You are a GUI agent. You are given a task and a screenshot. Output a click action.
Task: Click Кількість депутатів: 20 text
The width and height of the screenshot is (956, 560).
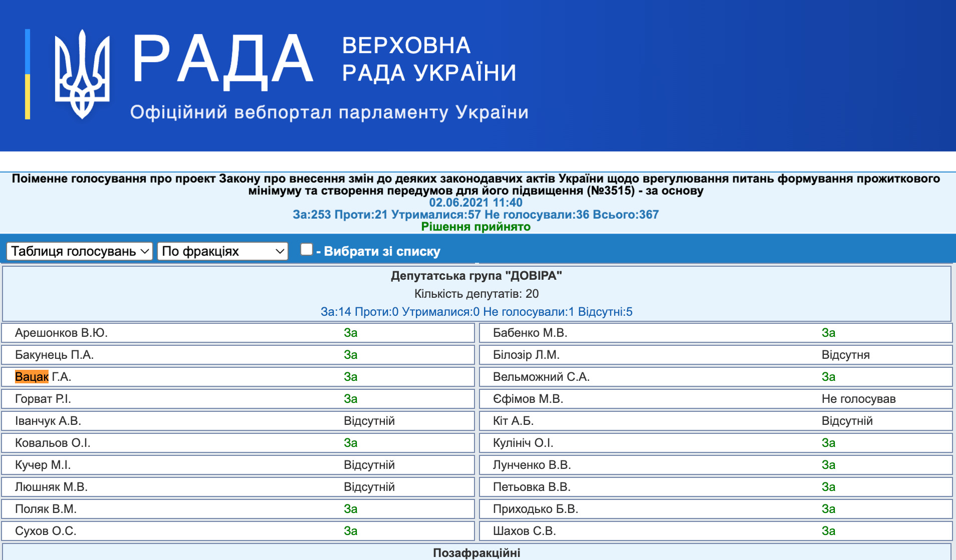[x=476, y=294]
